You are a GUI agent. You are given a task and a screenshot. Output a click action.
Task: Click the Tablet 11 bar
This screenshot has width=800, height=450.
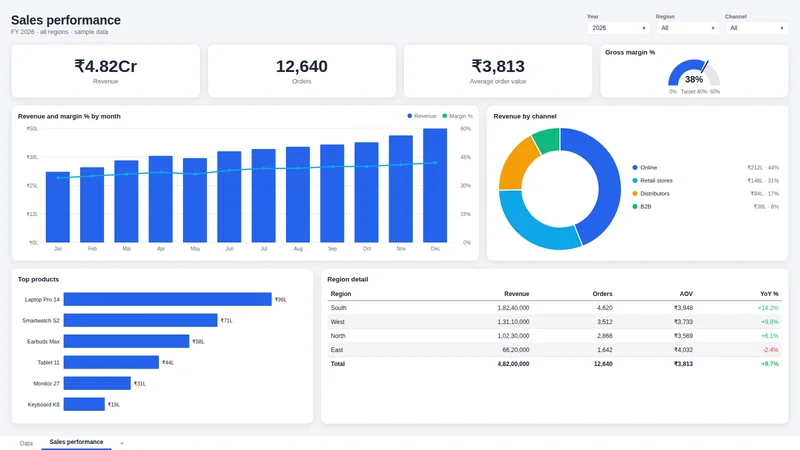111,362
